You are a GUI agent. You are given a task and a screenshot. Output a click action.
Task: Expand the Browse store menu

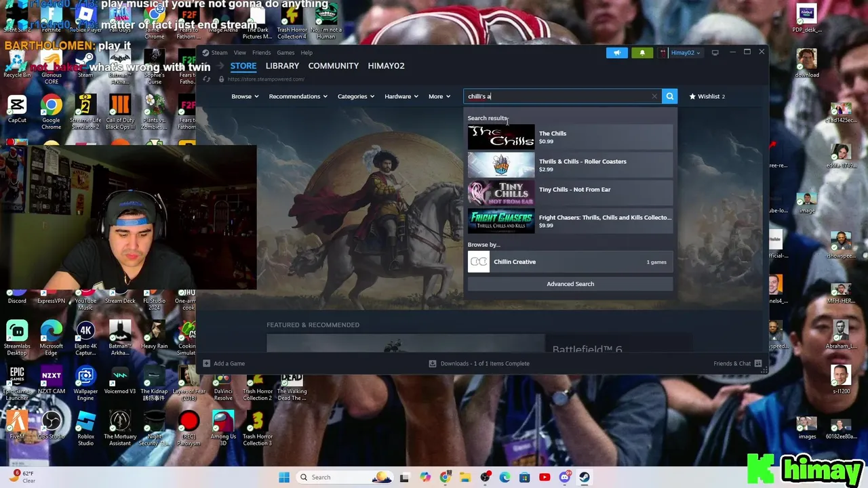click(x=245, y=96)
